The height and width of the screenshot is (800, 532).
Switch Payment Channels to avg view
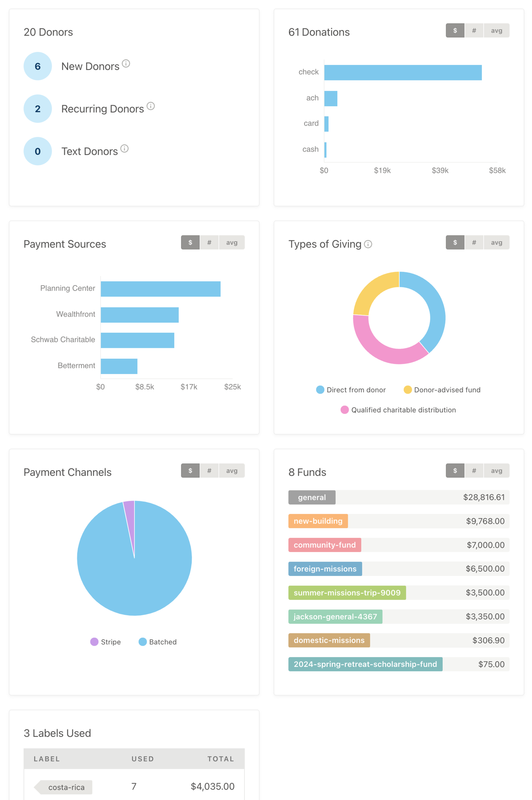231,471
